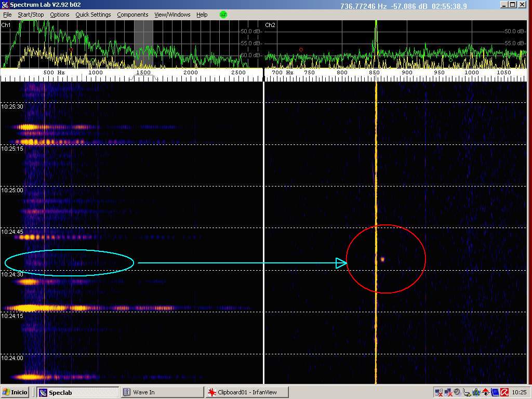Viewport: 532px width, 399px height.
Task: Open the File menu
Action: (7, 15)
